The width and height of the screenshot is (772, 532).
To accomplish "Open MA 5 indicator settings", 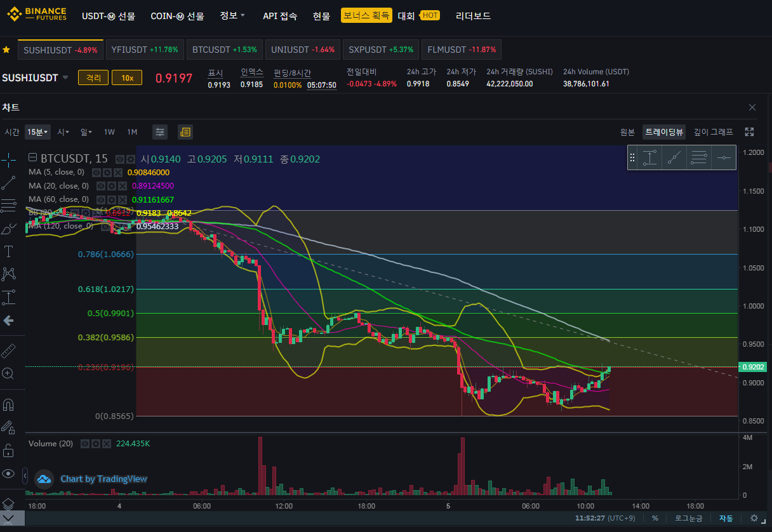I will pos(106,172).
